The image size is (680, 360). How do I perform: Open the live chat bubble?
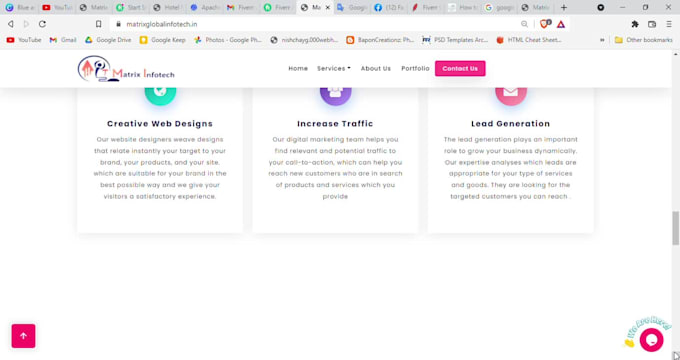tap(651, 340)
